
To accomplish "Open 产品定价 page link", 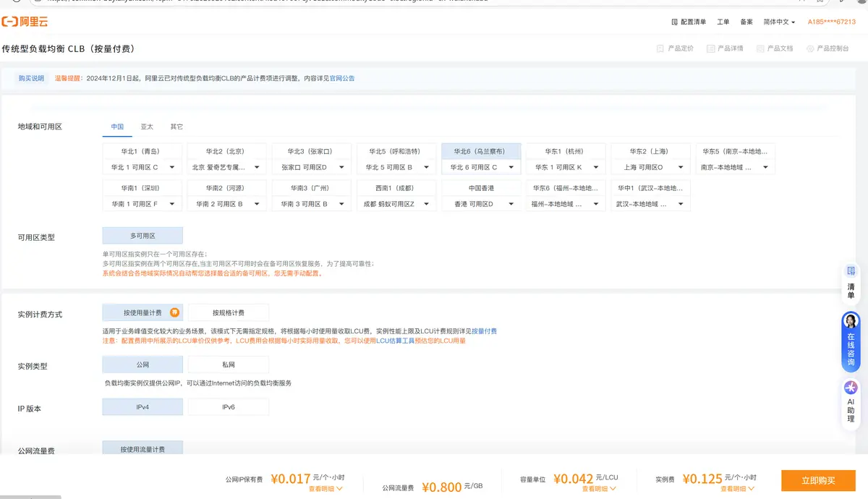I will (675, 48).
